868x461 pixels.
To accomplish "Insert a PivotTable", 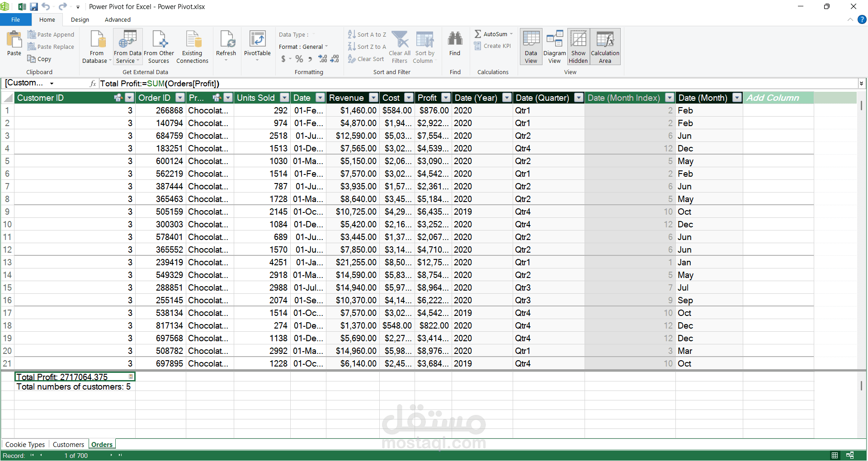I will point(257,45).
